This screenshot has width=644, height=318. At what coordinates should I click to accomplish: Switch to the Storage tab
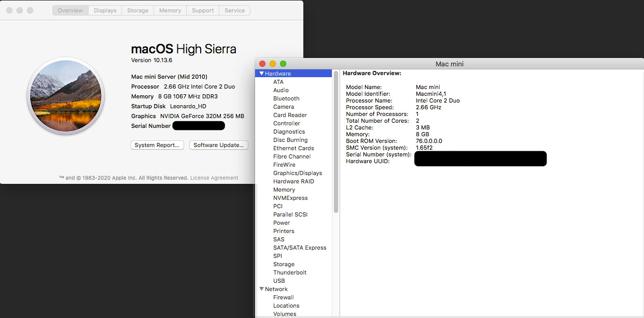(138, 10)
